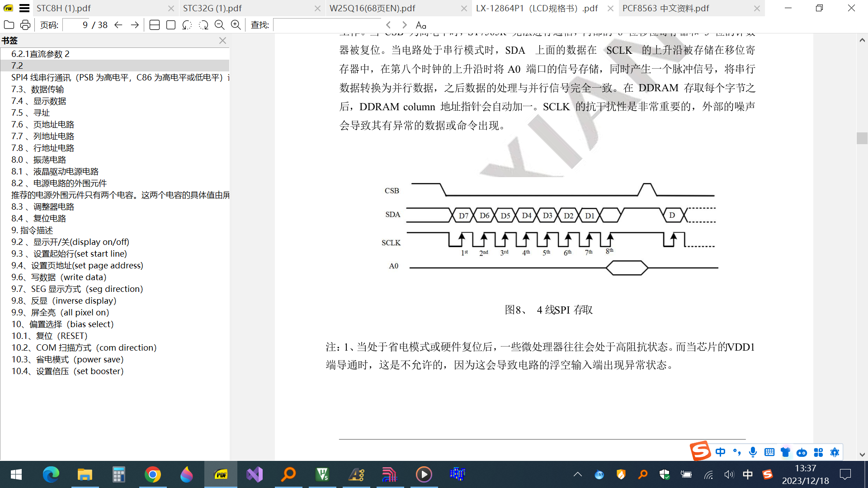Image resolution: width=868 pixels, height=488 pixels.
Task: Jump to 8.1 液晶驱动电源电路
Action: coord(115,171)
